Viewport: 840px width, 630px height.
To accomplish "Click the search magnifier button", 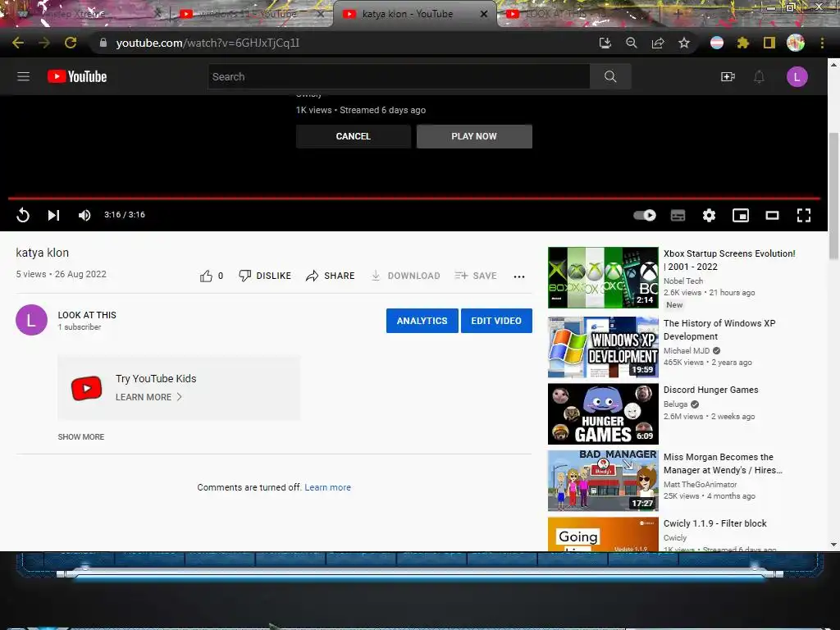I will click(x=610, y=76).
